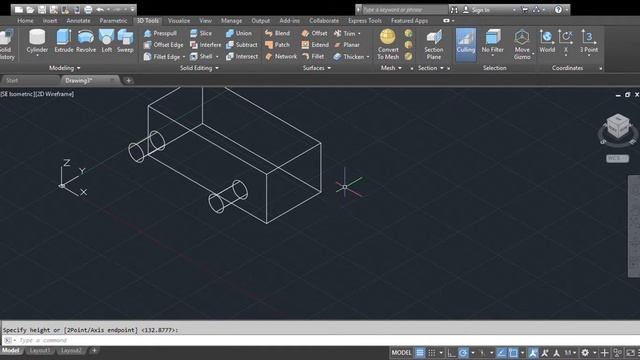Screen dimensions: 640x360
Task: Activate the Extrude tool
Action: [64, 42]
